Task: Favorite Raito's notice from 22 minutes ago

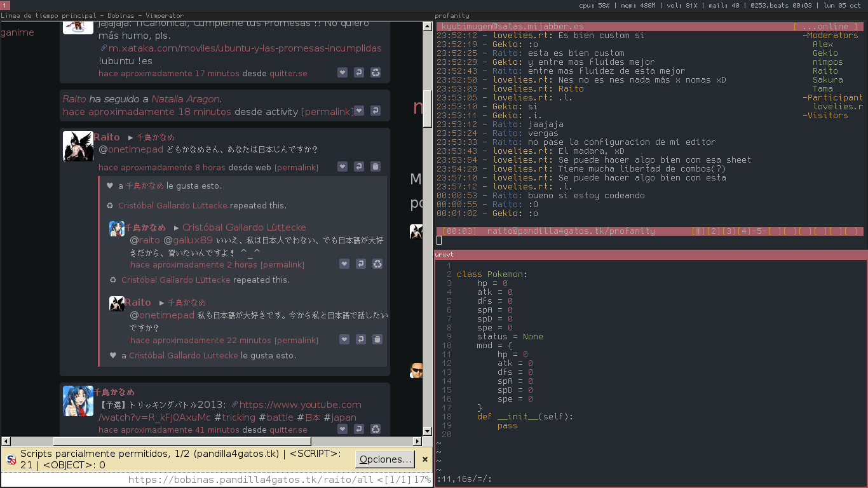Action: (344, 339)
